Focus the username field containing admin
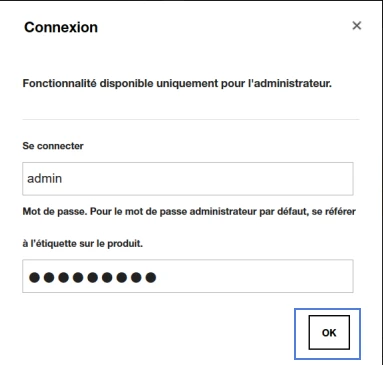This screenshot has width=383, height=365. (188, 179)
